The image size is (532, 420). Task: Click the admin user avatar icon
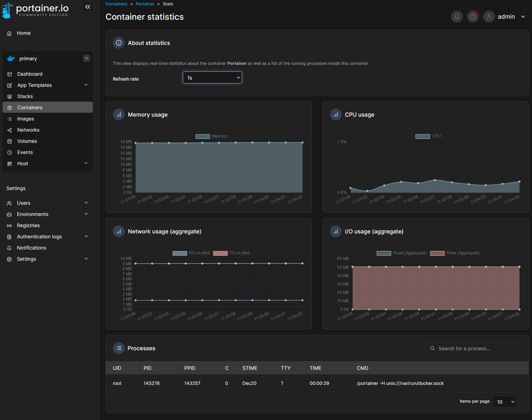pos(489,17)
